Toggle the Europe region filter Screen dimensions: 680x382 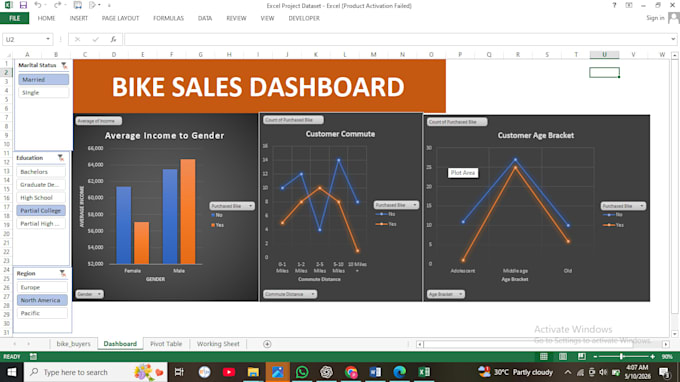pyautogui.click(x=42, y=287)
